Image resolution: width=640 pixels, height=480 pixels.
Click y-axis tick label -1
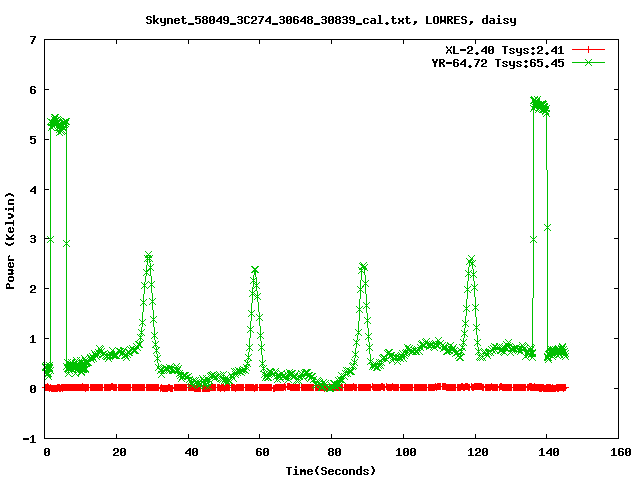(29, 439)
